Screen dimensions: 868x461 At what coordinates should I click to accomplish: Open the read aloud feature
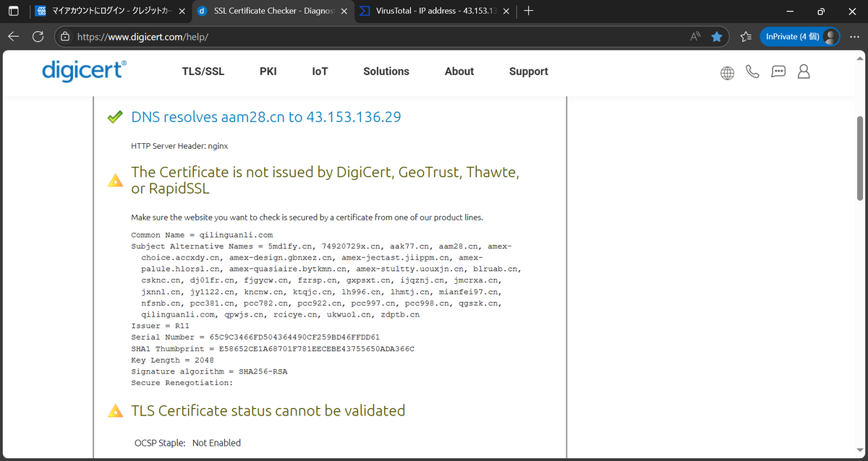[696, 36]
